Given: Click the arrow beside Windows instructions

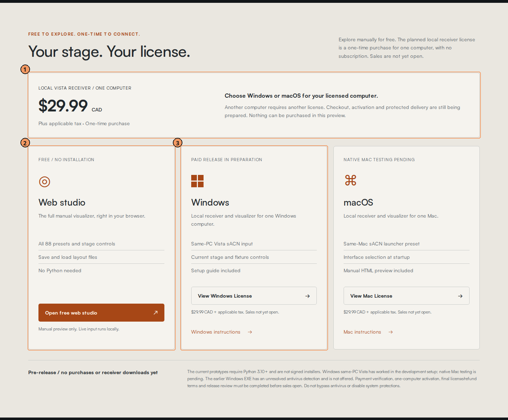Looking at the screenshot, I should pyautogui.click(x=250, y=332).
